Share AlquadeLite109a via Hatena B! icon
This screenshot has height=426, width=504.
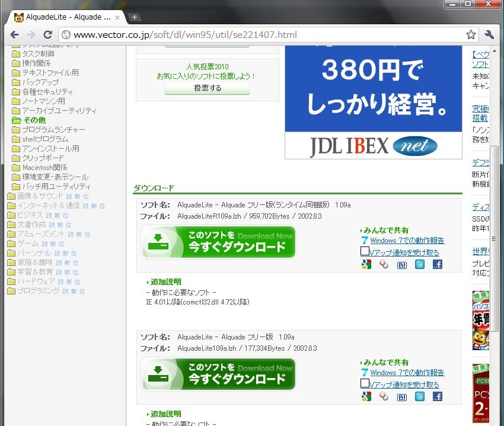click(x=402, y=397)
